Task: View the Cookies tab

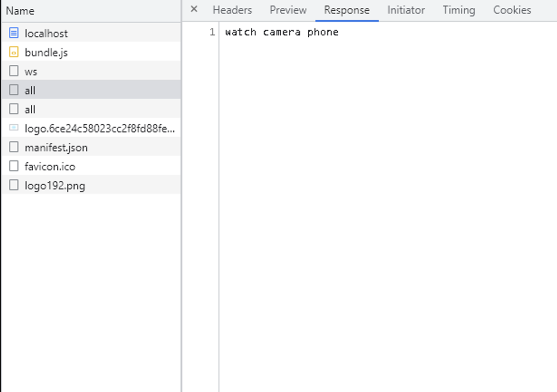Action: point(512,10)
